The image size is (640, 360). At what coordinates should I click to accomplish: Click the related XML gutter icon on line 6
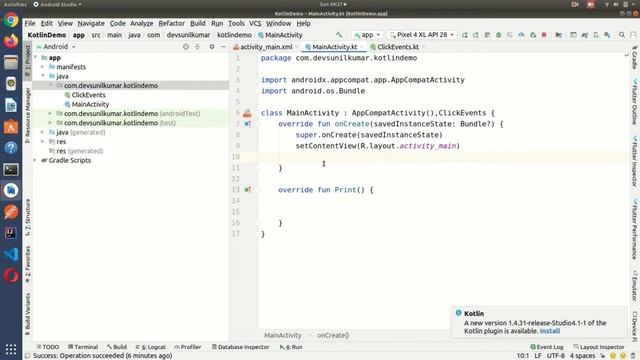[247, 113]
